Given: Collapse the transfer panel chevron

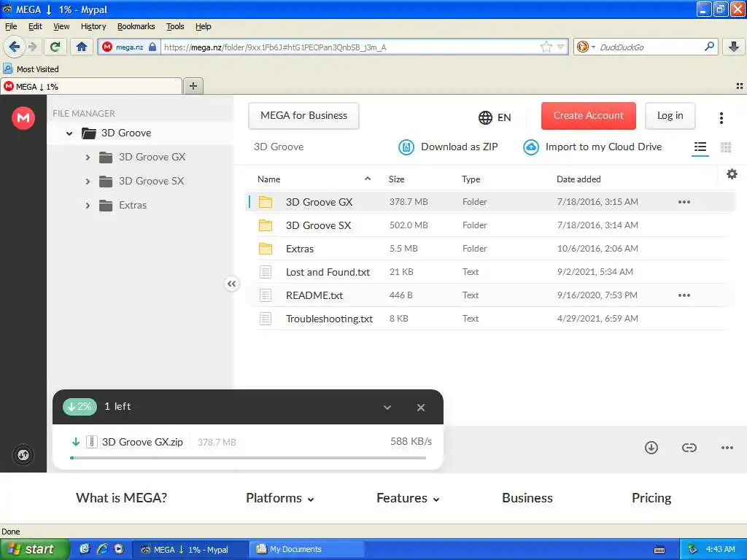Looking at the screenshot, I should [x=387, y=408].
